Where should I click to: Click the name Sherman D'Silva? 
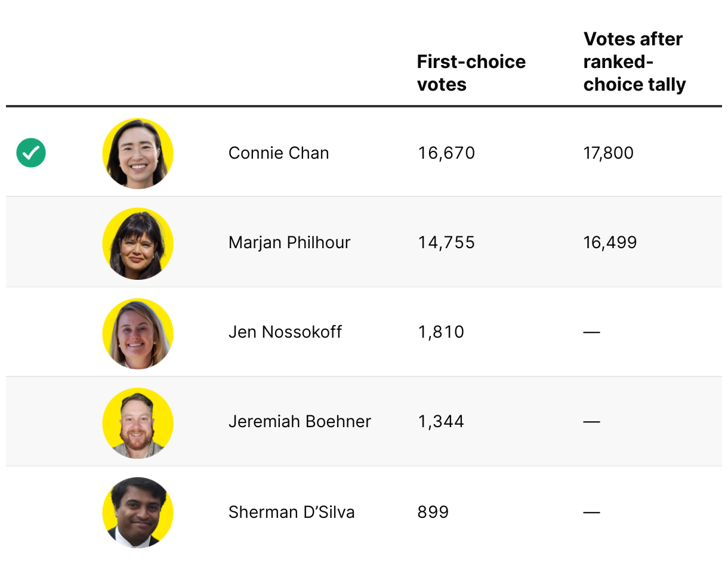292,512
